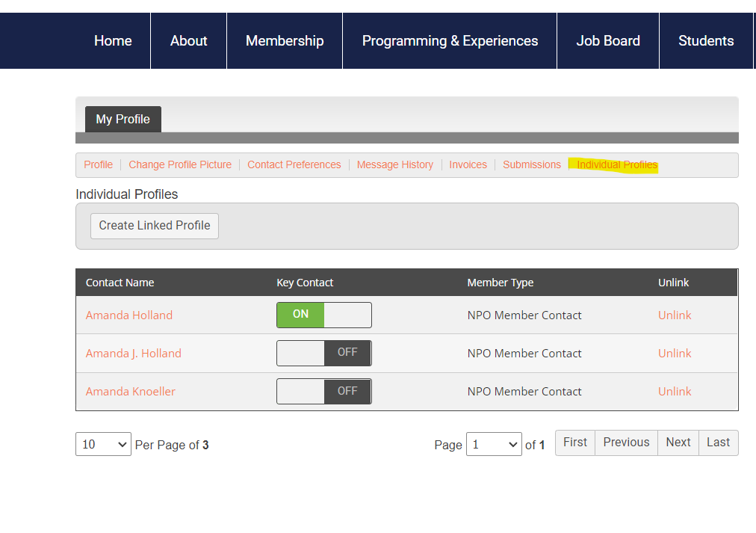This screenshot has height=533, width=756.
Task: Click the Unlink column header
Action: [674, 283]
